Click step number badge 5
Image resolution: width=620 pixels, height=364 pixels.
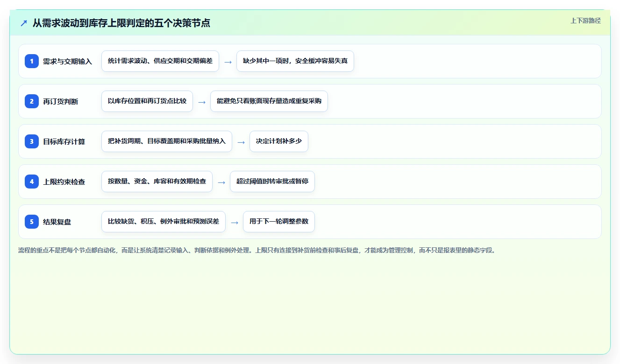(32, 222)
